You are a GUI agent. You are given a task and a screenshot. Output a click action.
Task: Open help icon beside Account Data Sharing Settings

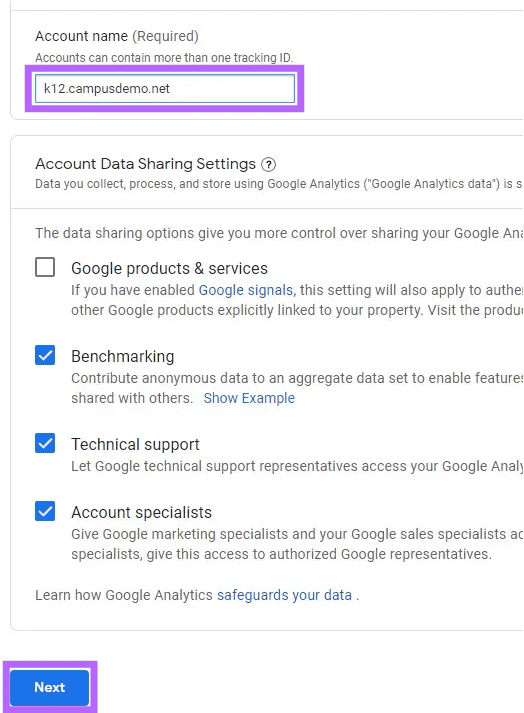pyautogui.click(x=268, y=164)
